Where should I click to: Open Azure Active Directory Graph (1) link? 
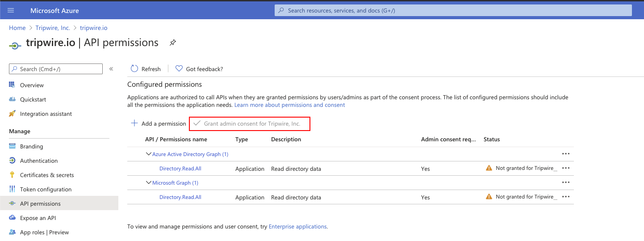[x=190, y=154]
